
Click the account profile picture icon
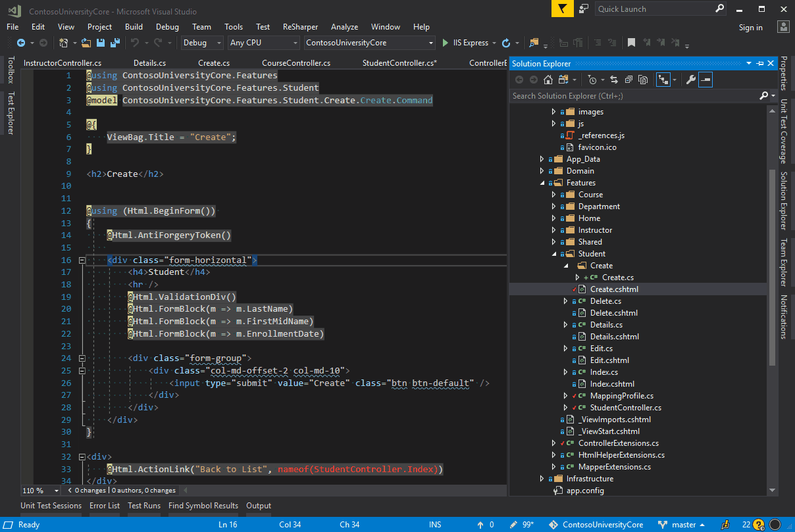[x=783, y=27]
